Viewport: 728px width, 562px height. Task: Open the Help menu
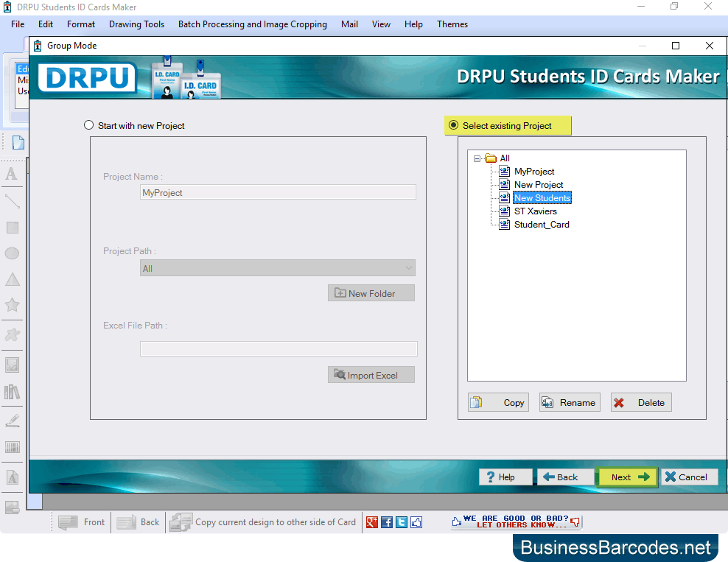(x=413, y=24)
